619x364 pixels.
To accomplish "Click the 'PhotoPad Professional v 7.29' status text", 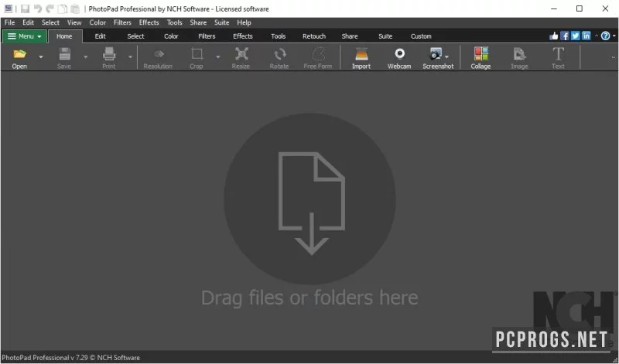I will click(x=45, y=358).
